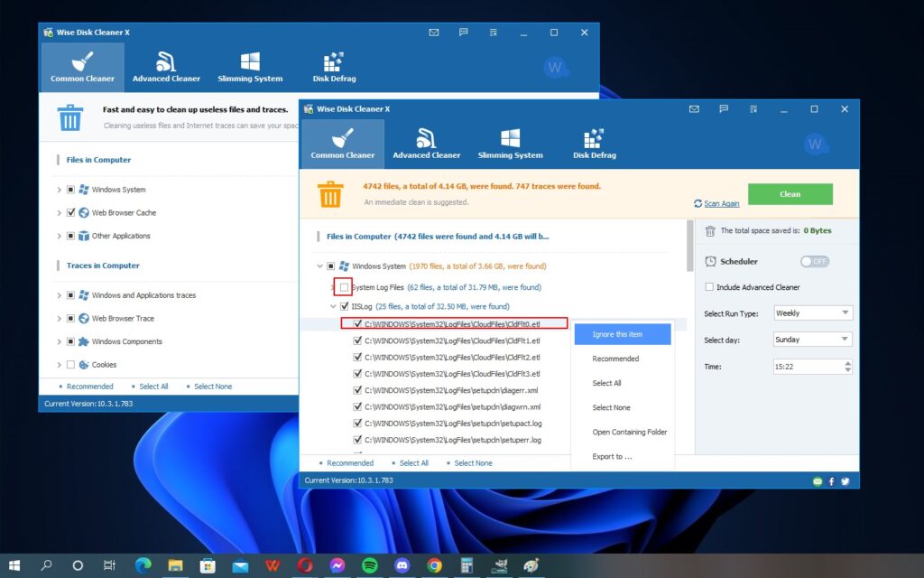Open Calculator from taskbar
The width and height of the screenshot is (924, 578).
[467, 565]
